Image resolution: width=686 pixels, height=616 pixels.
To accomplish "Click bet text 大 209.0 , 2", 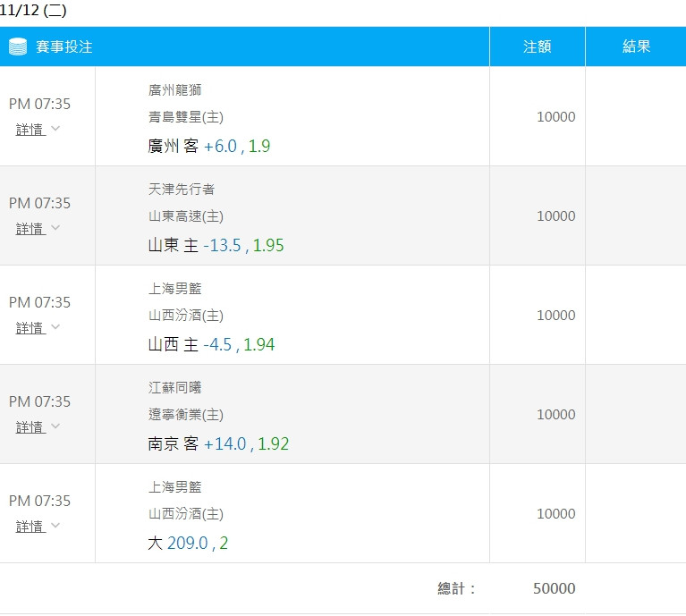I will 188,543.
